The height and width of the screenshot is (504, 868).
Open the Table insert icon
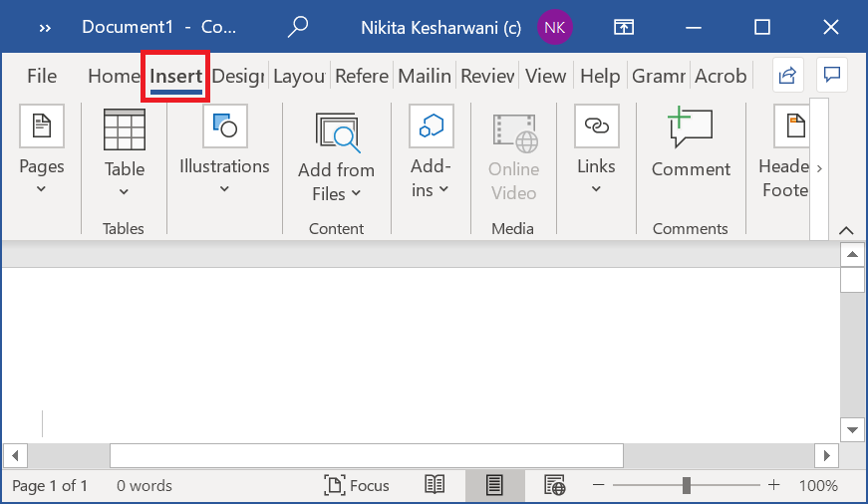tap(125, 129)
